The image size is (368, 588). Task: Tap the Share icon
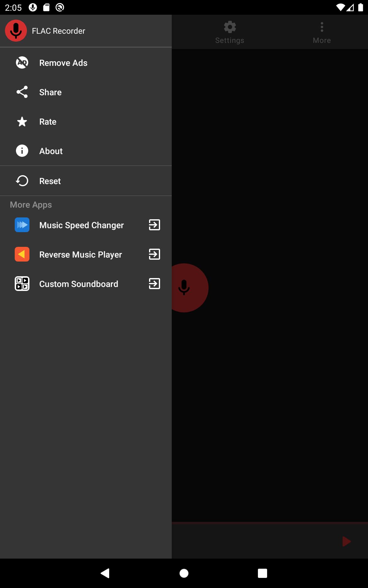[x=22, y=92]
